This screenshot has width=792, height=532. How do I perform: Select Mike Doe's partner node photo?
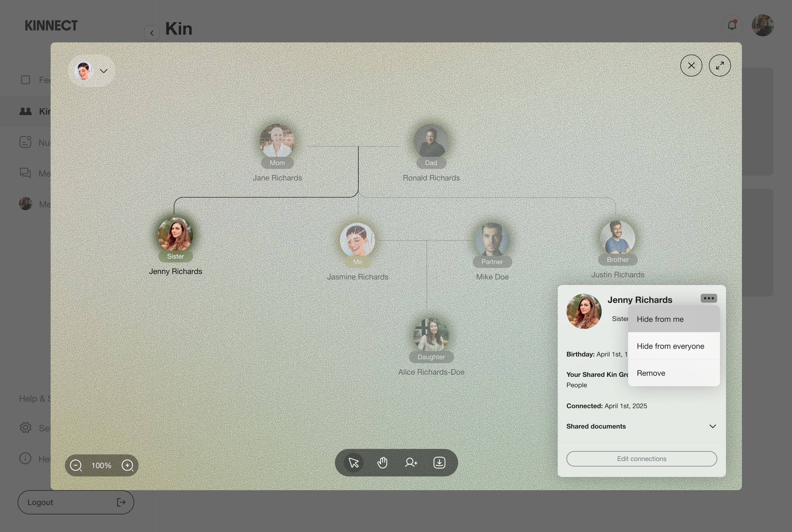tap(492, 240)
